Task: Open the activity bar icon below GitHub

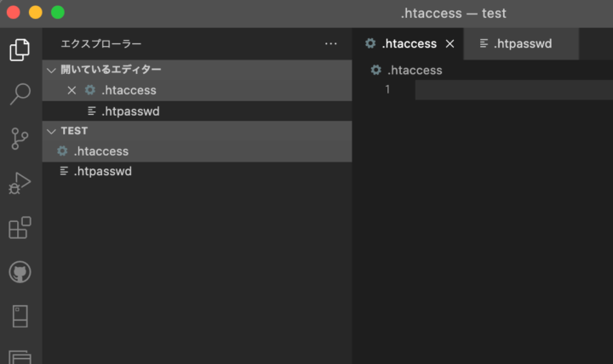Action: [20, 316]
